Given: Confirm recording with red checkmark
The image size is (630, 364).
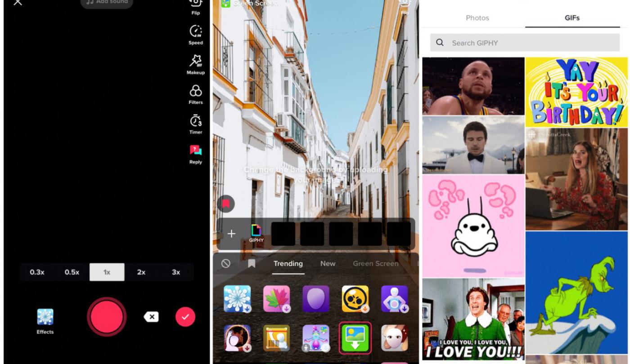Looking at the screenshot, I should [185, 317].
